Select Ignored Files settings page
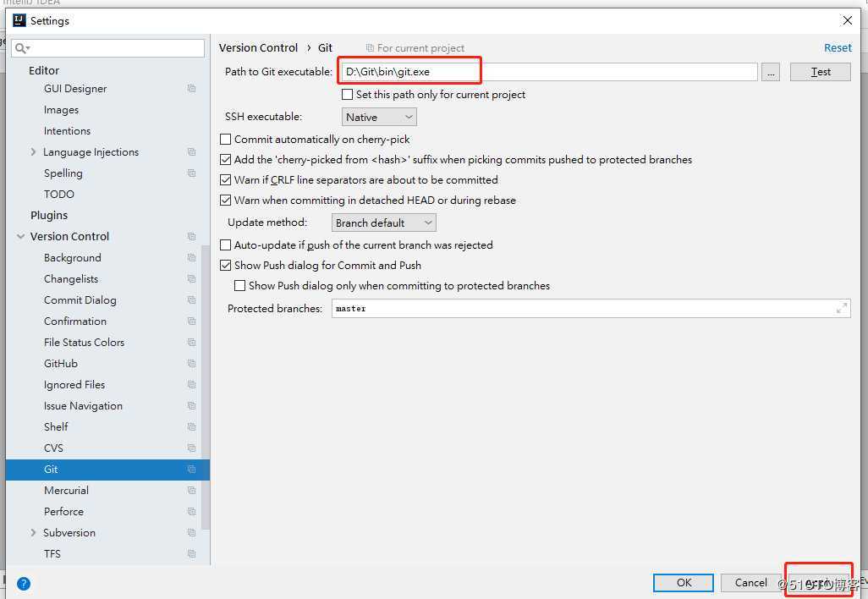 click(x=74, y=384)
